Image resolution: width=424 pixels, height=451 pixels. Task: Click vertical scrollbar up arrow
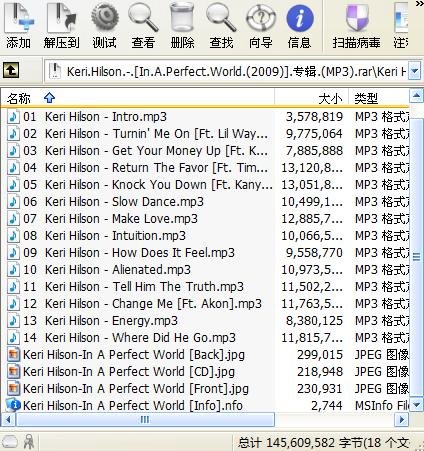click(416, 97)
